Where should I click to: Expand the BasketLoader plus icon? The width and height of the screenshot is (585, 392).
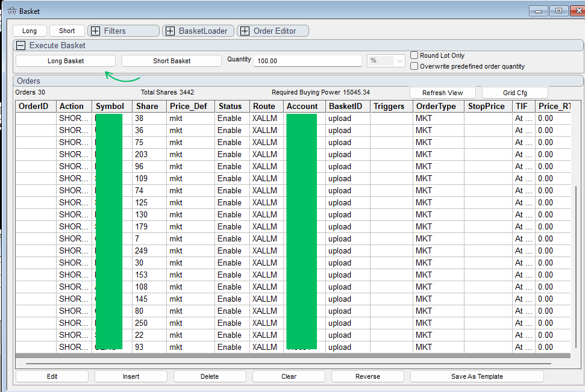(x=170, y=31)
